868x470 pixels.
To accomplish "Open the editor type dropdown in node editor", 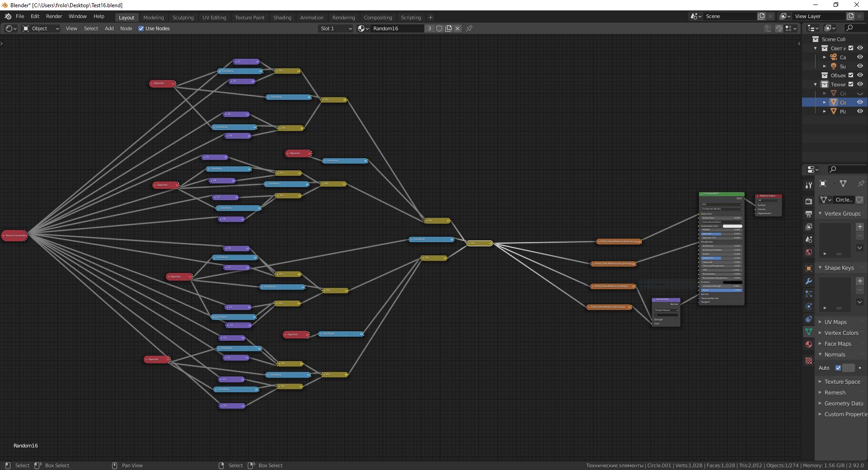I will [11, 28].
